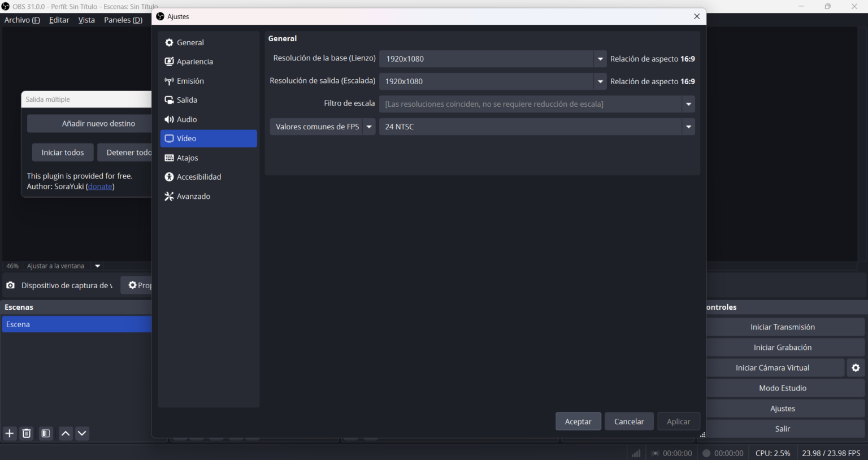Move scene up with arrow icon
This screenshot has width=868, height=460.
pyautogui.click(x=66, y=433)
